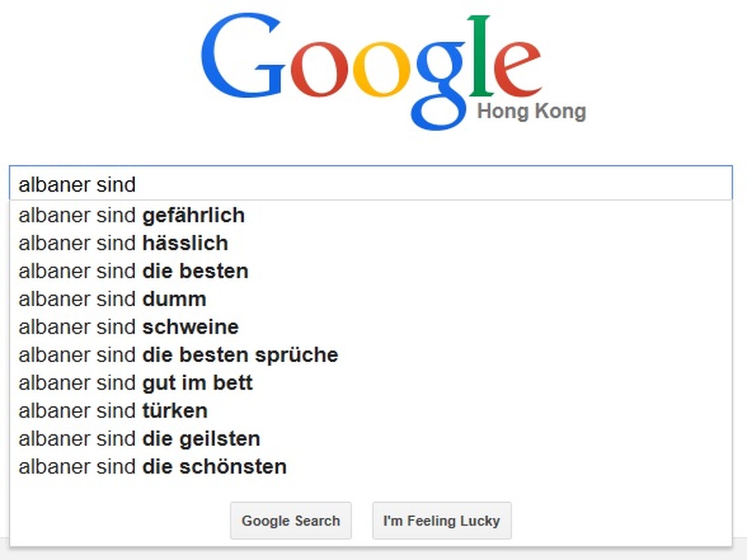747x560 pixels.
Task: Click the Hong Kong label under logo
Action: point(531,111)
